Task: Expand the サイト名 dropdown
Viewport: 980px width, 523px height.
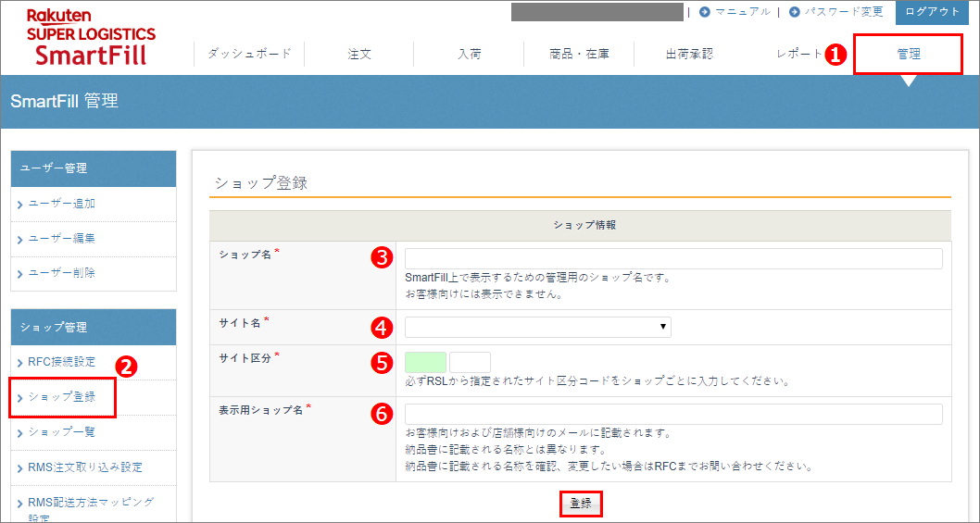Action: [537, 327]
